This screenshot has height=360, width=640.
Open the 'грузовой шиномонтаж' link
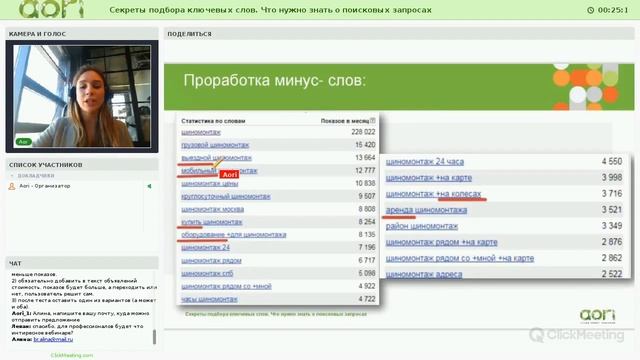(215, 145)
